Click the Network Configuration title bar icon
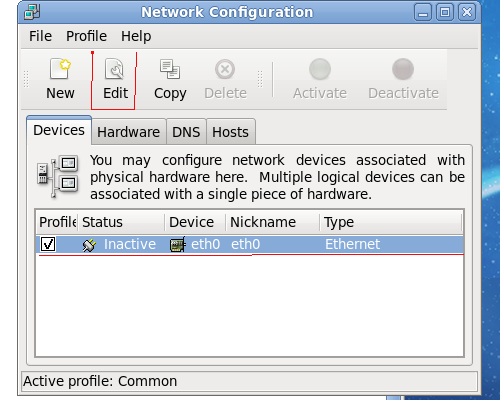Viewport: 500px width, 400px height. click(x=32, y=12)
